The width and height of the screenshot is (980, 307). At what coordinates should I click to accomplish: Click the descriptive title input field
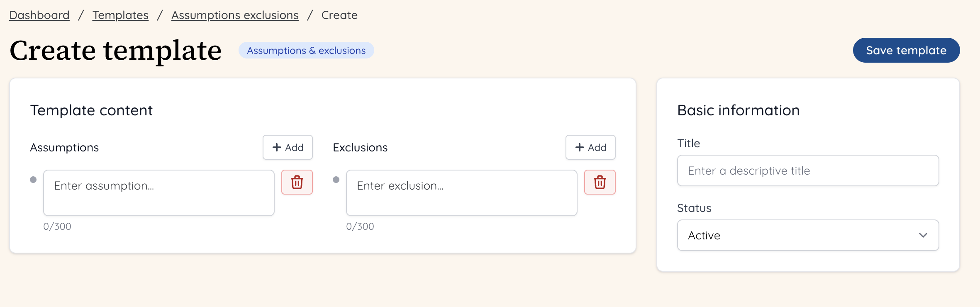click(x=807, y=170)
